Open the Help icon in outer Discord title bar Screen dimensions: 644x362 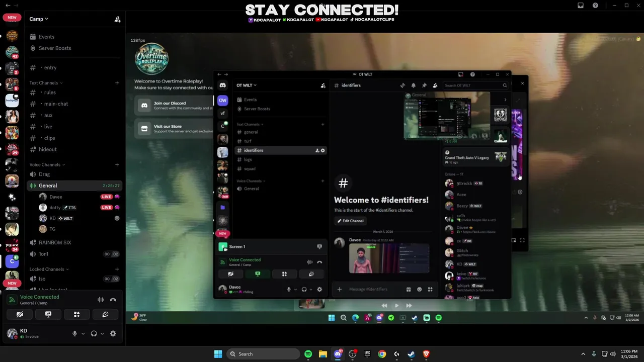pos(596,6)
